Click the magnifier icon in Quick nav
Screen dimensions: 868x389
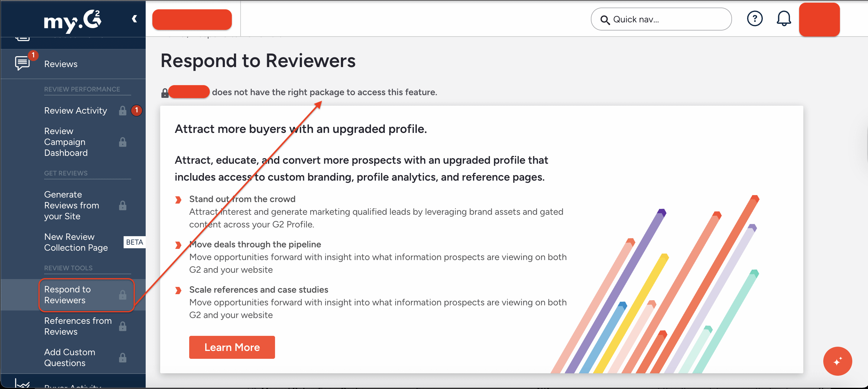pos(605,20)
